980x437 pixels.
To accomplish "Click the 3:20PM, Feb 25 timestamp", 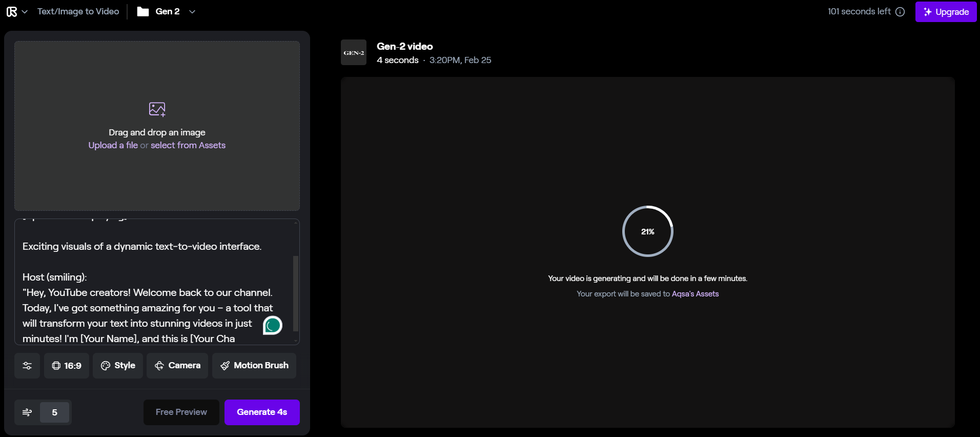I will (x=460, y=60).
